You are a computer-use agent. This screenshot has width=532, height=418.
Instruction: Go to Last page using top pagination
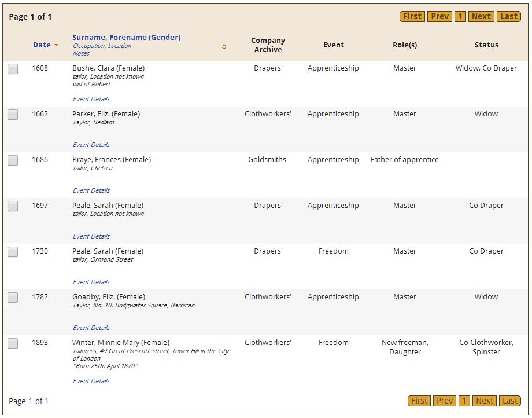[509, 16]
